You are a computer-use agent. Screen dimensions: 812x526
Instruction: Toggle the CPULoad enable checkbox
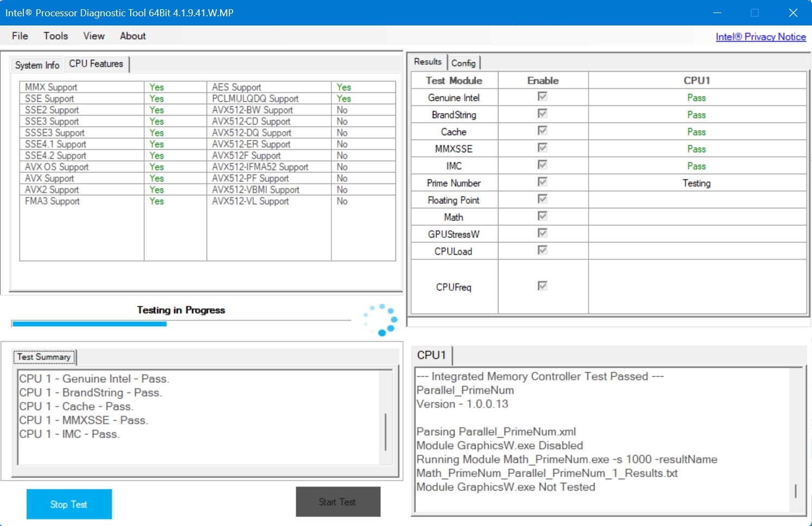pyautogui.click(x=542, y=250)
